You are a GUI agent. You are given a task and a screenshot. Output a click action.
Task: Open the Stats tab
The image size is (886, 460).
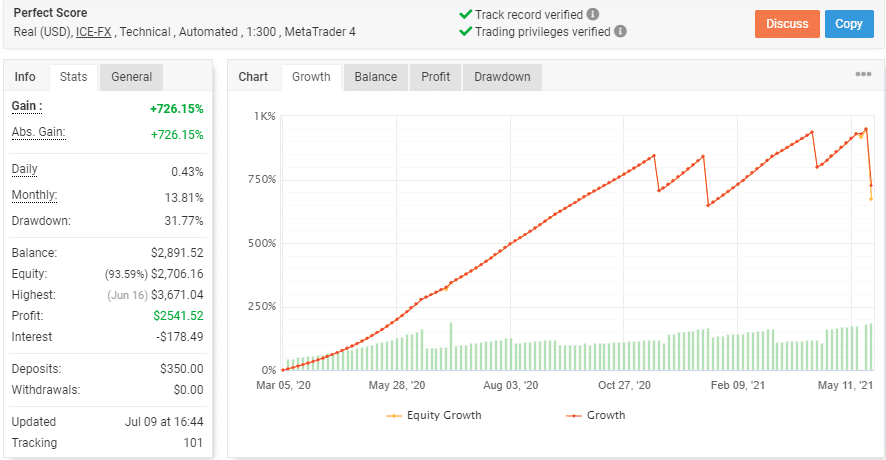(73, 77)
